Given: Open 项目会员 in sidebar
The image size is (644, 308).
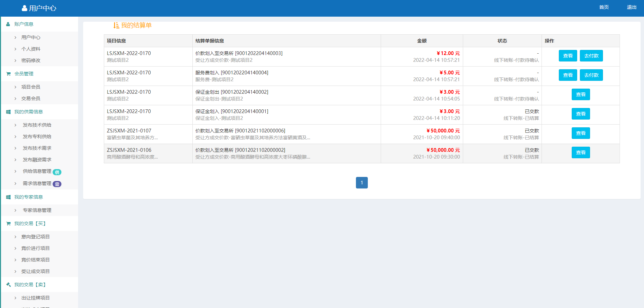Looking at the screenshot, I should click(31, 87).
